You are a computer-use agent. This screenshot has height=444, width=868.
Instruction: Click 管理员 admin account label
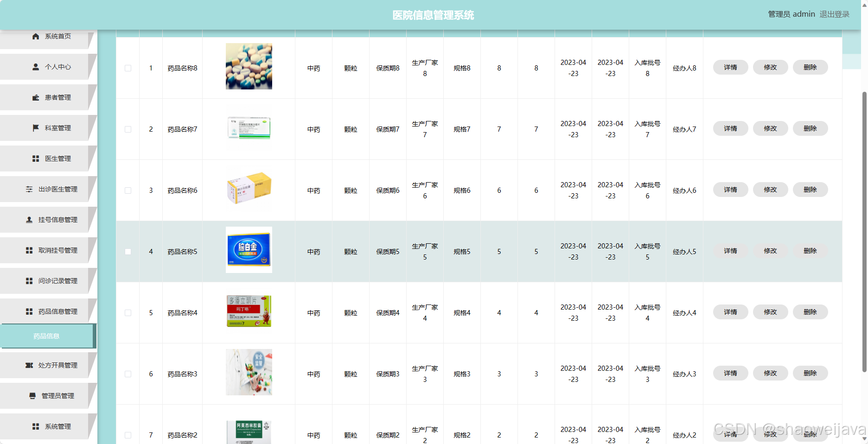tap(791, 14)
